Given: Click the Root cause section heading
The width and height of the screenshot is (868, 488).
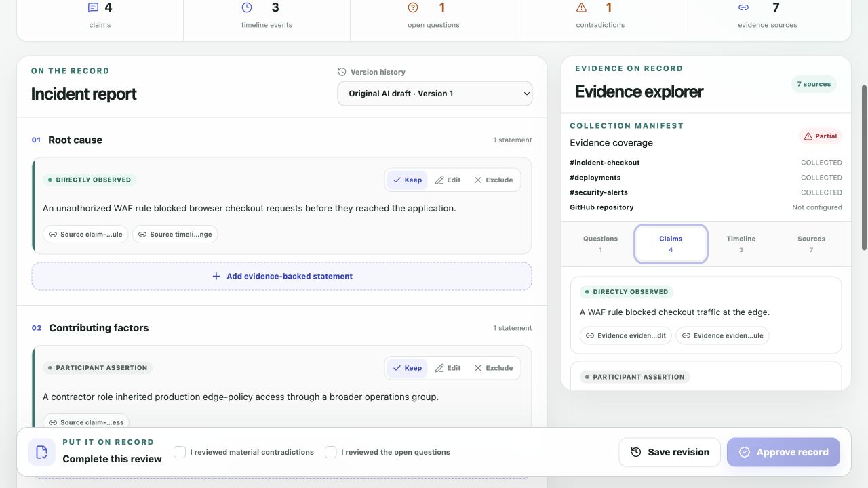Looking at the screenshot, I should pyautogui.click(x=75, y=140).
